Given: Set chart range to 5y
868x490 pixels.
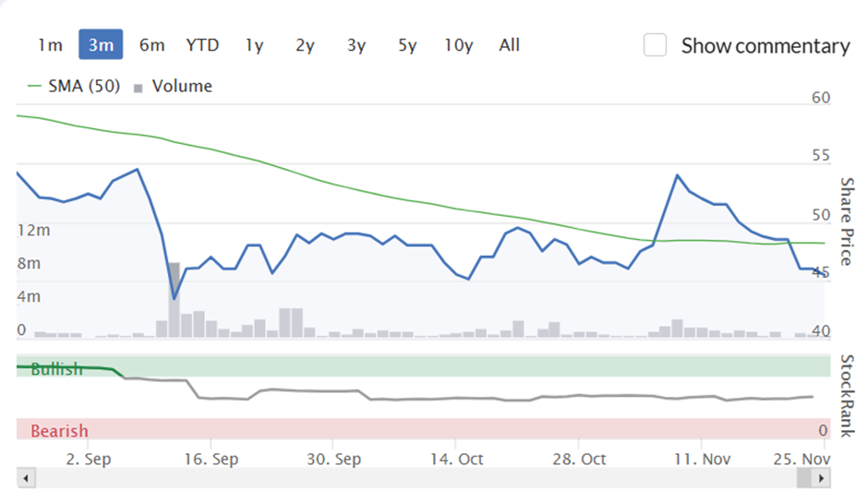Looking at the screenshot, I should (407, 45).
